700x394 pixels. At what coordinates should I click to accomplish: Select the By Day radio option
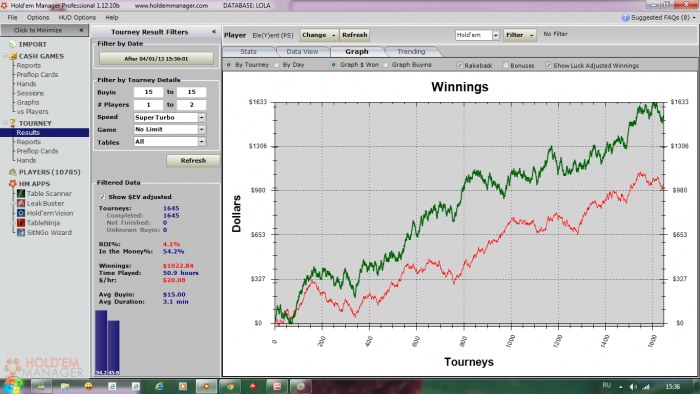276,65
